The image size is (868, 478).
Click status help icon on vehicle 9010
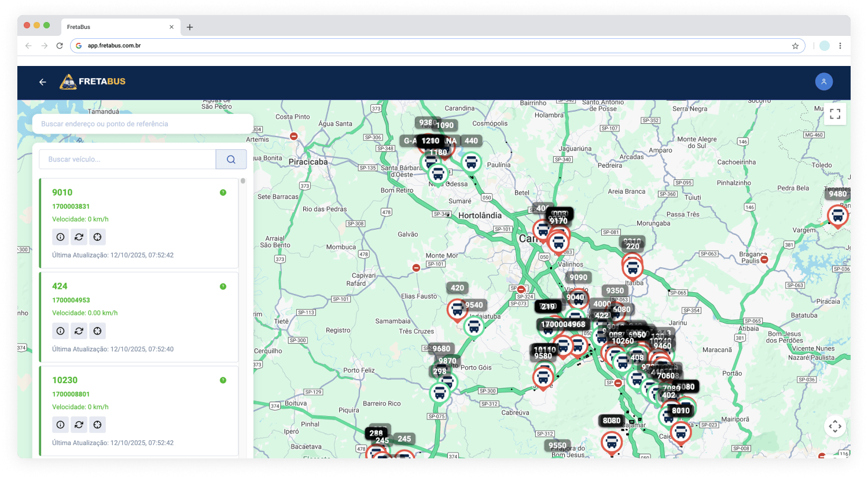click(x=223, y=193)
